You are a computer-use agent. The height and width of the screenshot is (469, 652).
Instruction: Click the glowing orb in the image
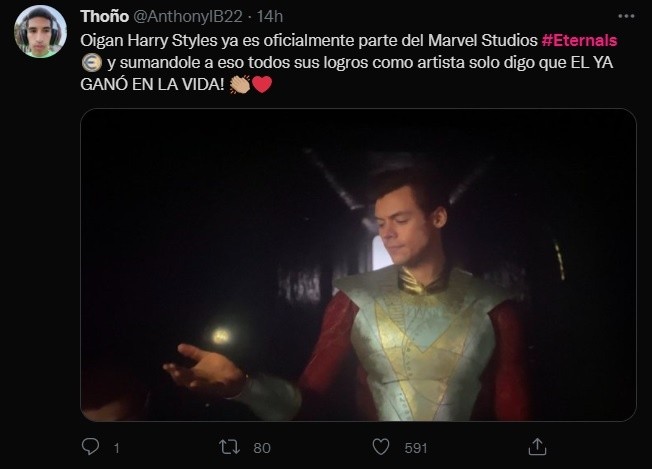(x=221, y=334)
